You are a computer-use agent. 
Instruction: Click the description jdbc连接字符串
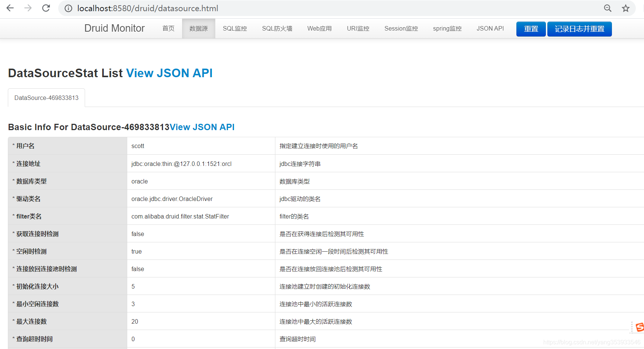click(x=300, y=164)
